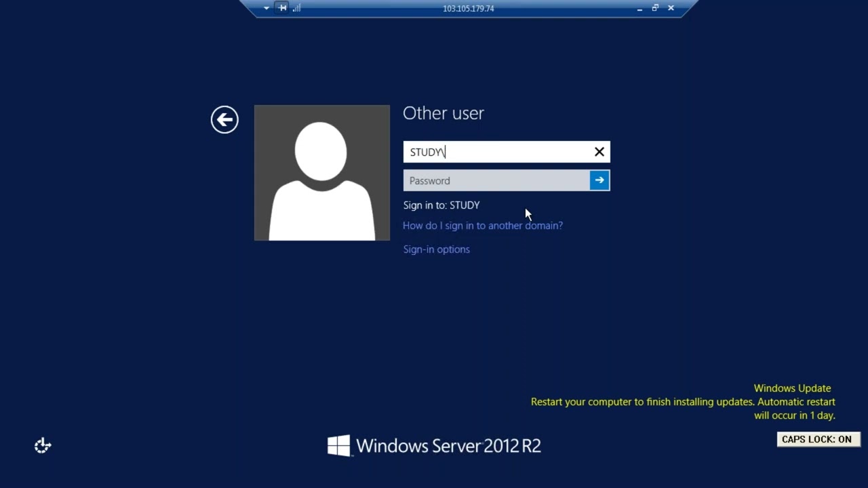The image size is (868, 488).
Task: Focus the Password input field
Action: pyautogui.click(x=496, y=180)
